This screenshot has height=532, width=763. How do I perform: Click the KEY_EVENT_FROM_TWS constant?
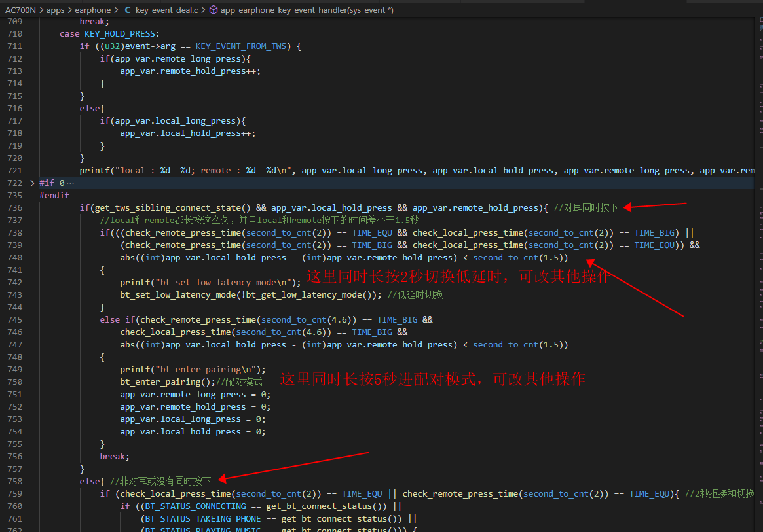(241, 46)
